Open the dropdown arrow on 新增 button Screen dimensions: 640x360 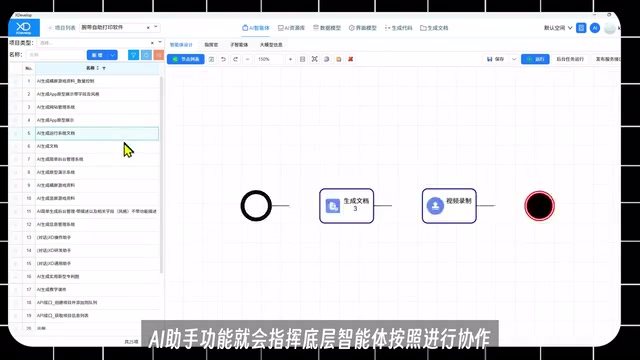point(113,55)
